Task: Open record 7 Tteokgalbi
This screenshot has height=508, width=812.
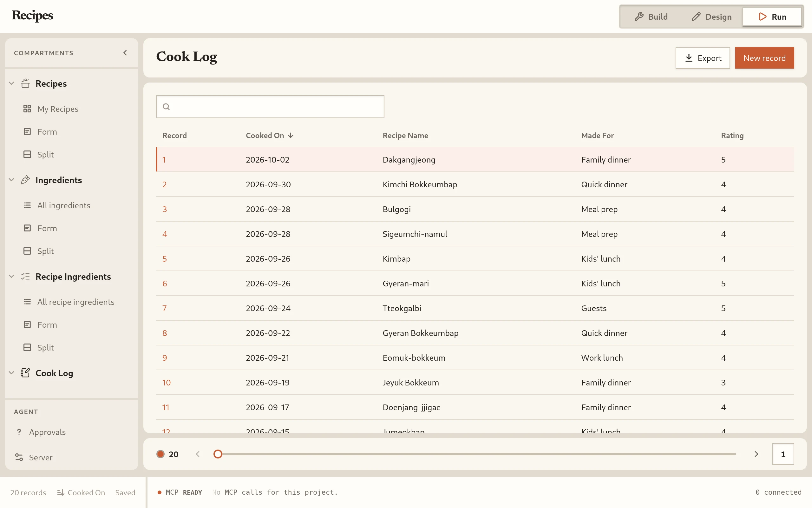Action: pos(475,308)
